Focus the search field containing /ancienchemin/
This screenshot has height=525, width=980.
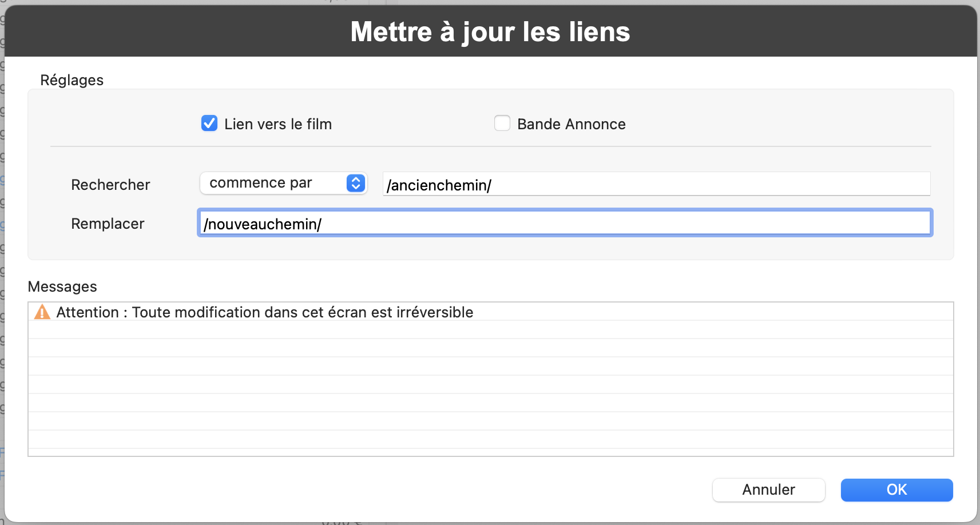pos(656,185)
